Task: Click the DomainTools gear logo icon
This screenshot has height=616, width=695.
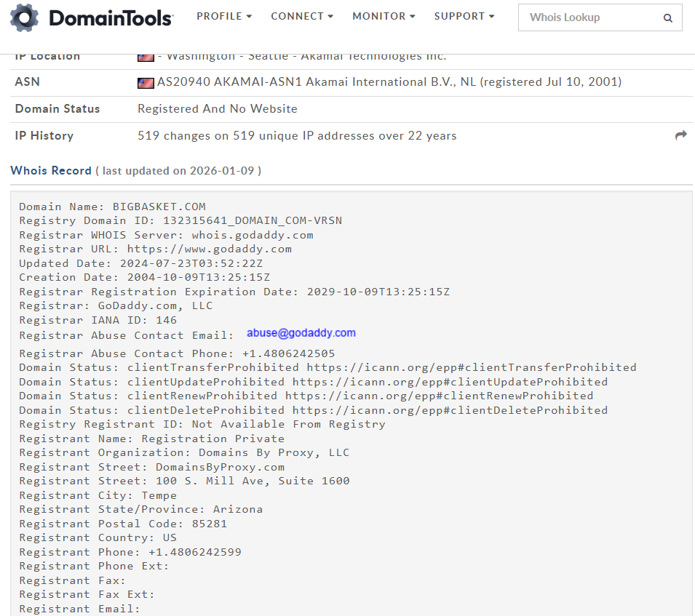Action: [x=25, y=17]
